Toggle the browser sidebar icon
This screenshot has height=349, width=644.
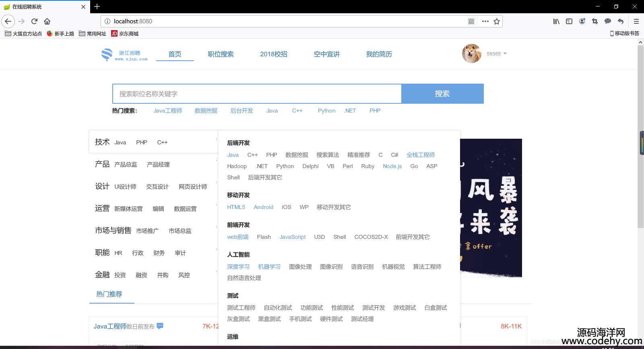(x=569, y=21)
